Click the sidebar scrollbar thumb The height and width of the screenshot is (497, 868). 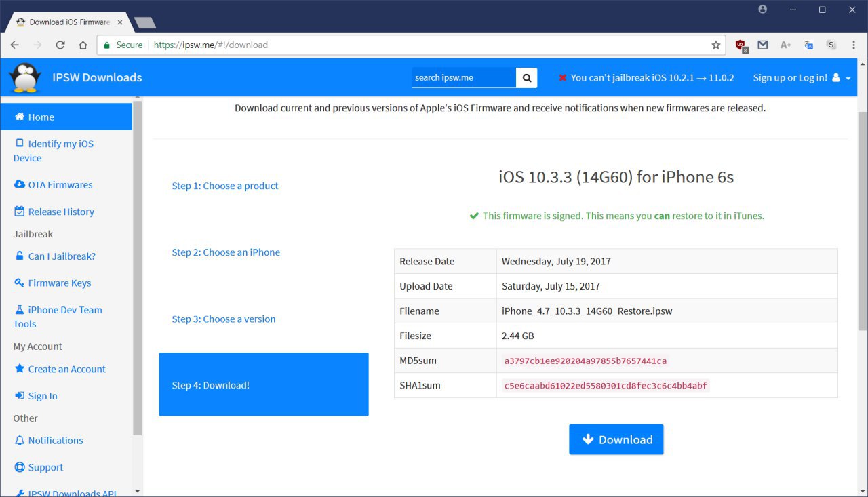(138, 268)
